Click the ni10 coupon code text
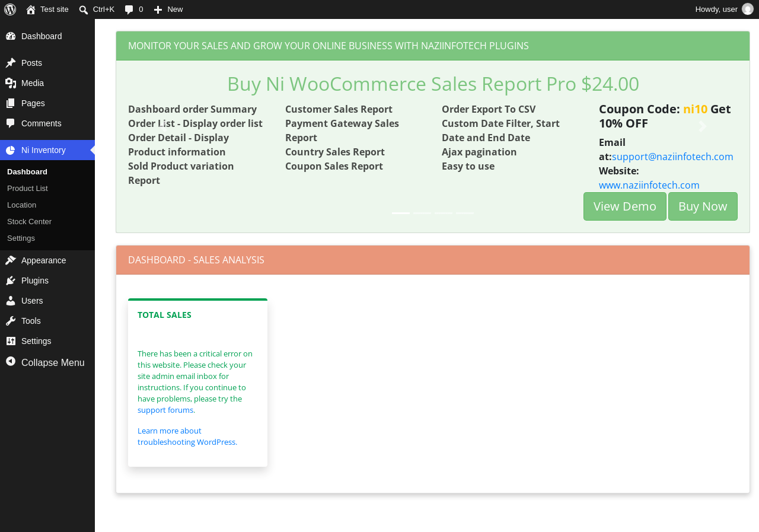Viewport: 759px width, 532px height. (x=695, y=109)
